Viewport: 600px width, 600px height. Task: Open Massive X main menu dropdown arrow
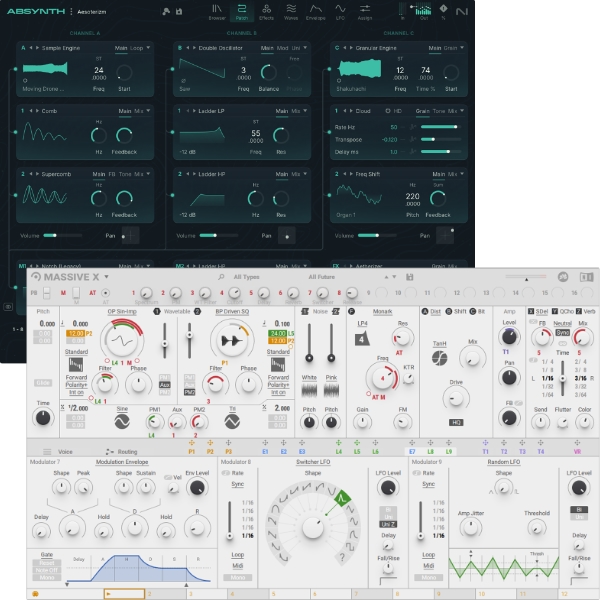[106, 277]
